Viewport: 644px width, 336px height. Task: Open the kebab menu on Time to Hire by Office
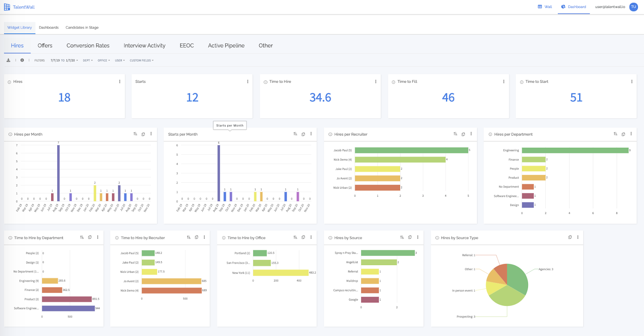[311, 237]
